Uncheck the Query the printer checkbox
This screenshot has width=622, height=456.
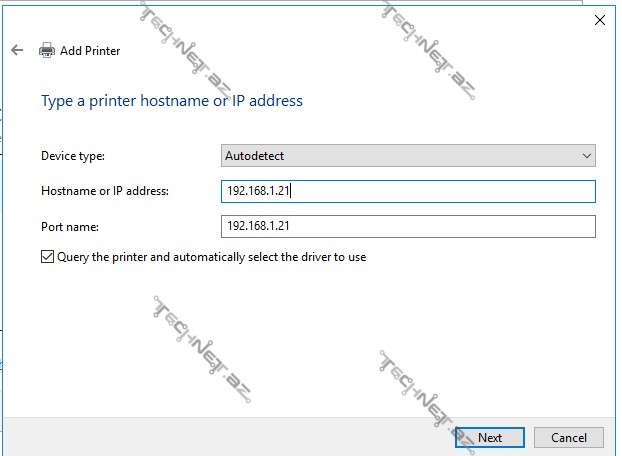[47, 257]
